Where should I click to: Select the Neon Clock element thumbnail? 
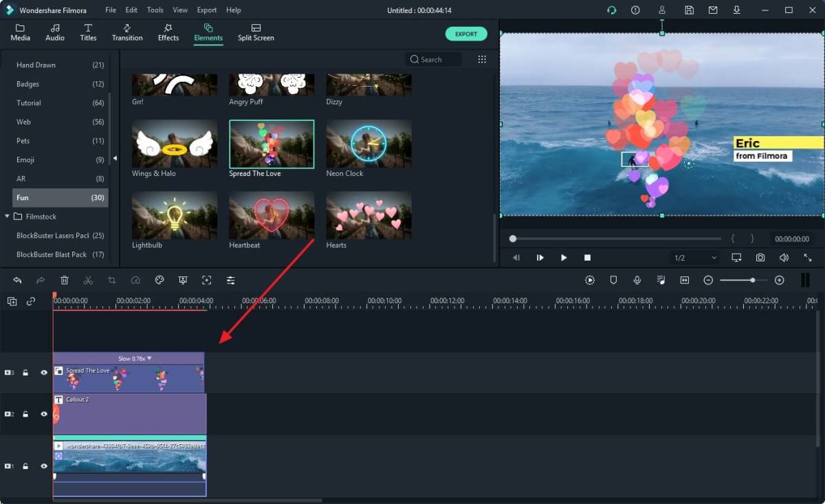368,144
